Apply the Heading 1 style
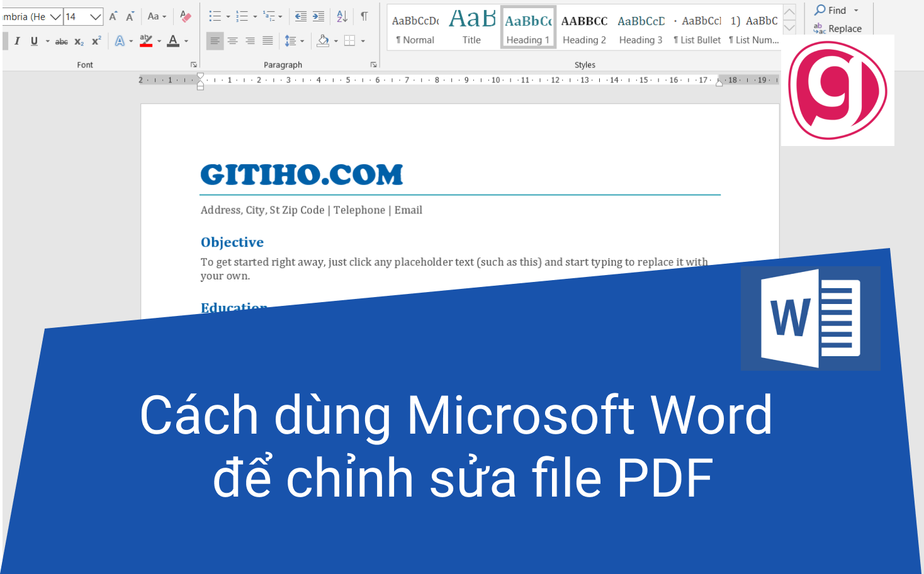 (528, 28)
